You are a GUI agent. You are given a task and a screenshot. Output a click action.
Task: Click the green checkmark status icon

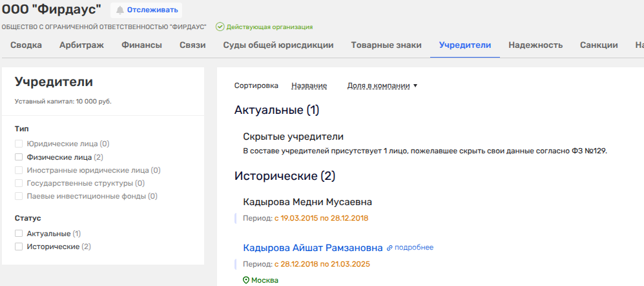click(220, 27)
